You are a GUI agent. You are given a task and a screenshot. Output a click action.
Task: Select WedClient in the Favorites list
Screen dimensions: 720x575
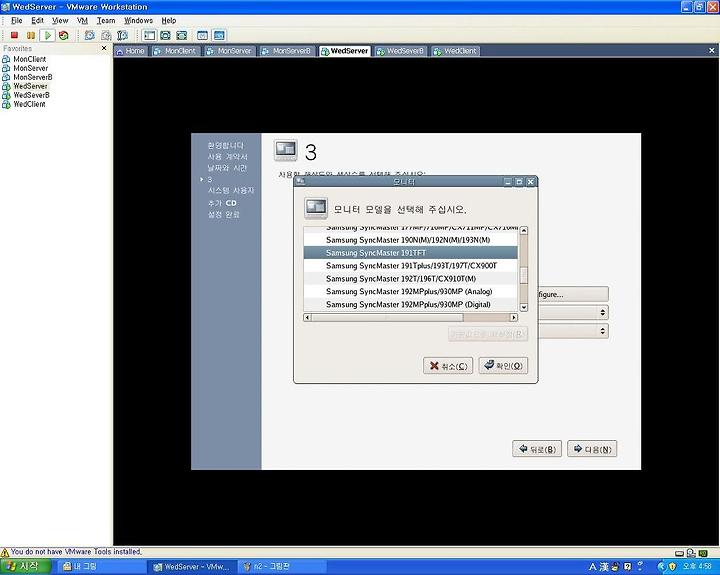coord(29,104)
